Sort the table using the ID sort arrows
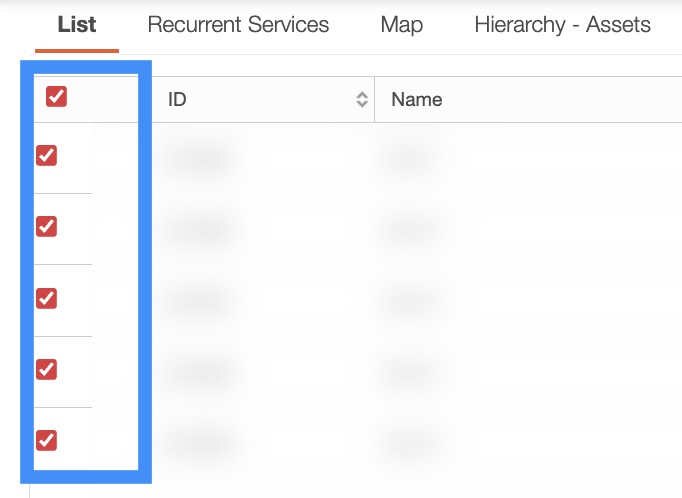Screen dimensions: 682x498 362,100
